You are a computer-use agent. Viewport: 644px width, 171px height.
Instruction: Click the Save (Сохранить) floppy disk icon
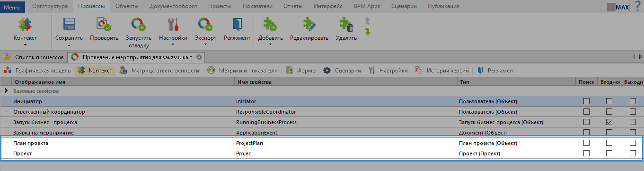pos(69,25)
